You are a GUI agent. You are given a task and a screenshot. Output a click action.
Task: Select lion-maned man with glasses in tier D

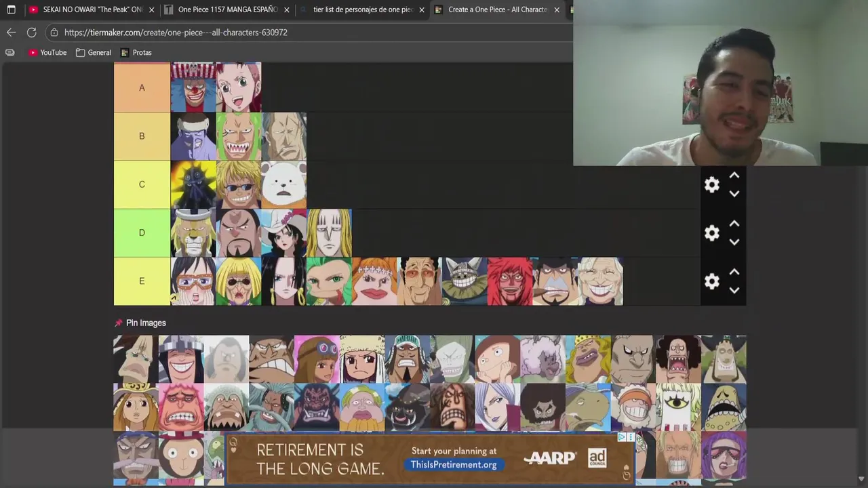pos(193,233)
